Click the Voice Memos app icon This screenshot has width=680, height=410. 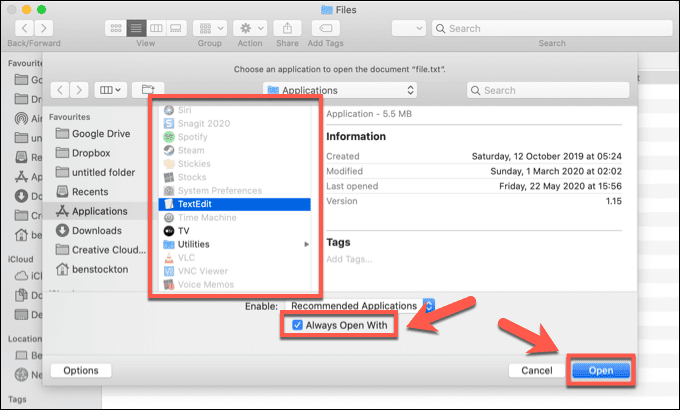coord(169,285)
